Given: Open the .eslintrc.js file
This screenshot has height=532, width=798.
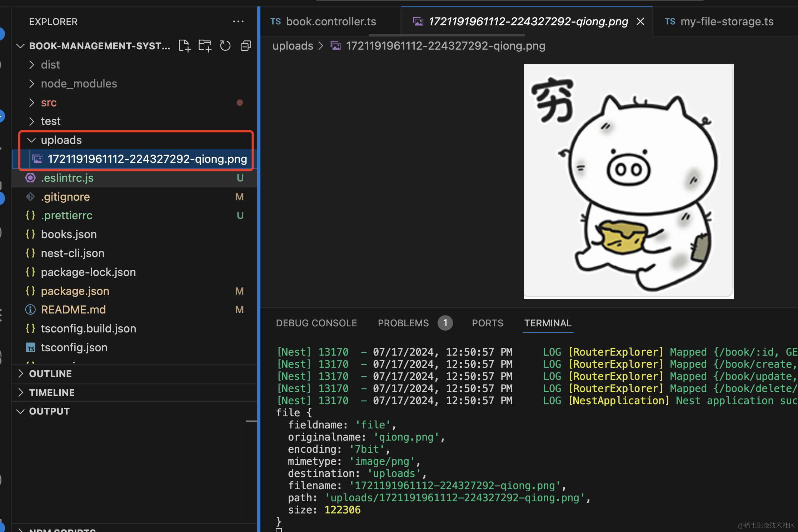Looking at the screenshot, I should [x=67, y=178].
